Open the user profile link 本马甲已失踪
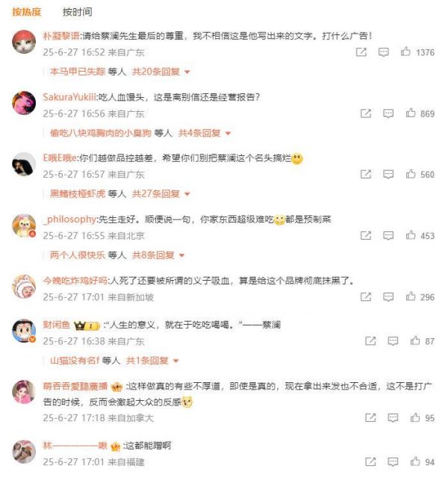The image size is (448, 480). pyautogui.click(x=78, y=72)
